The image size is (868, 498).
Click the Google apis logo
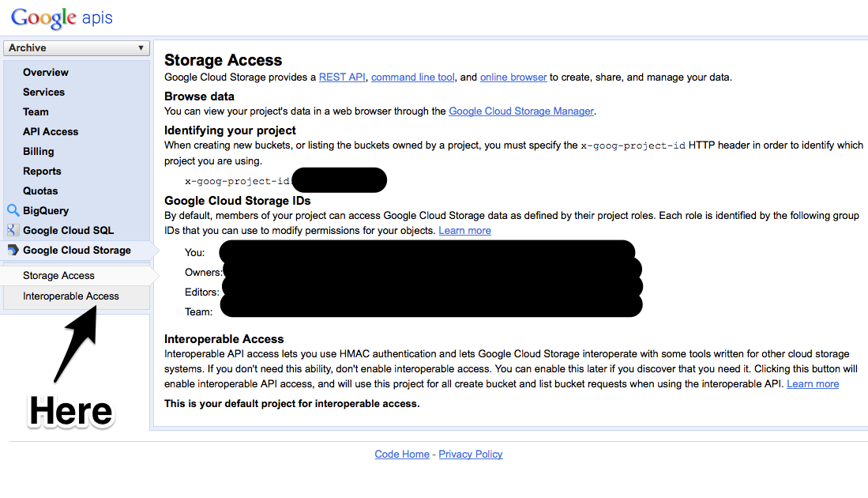tap(62, 17)
